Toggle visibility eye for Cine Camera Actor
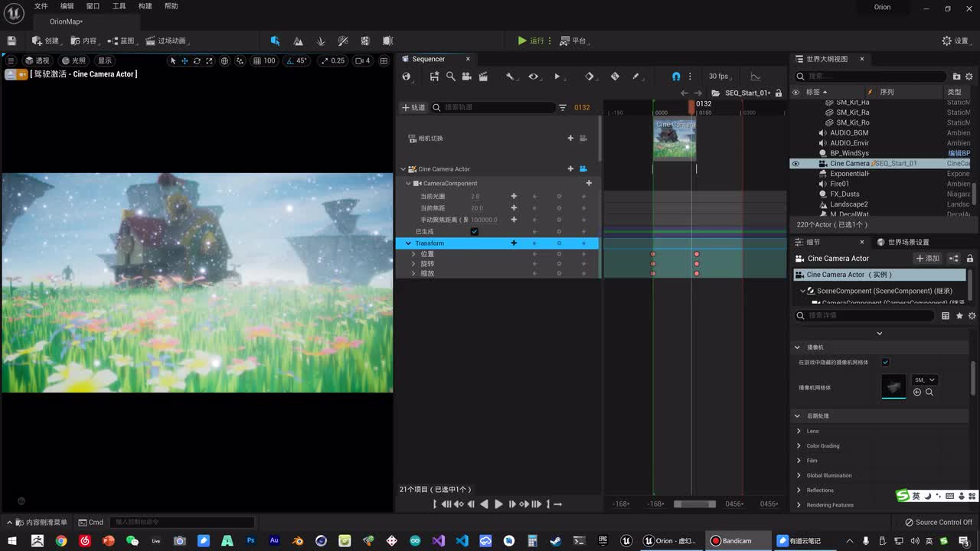The height and width of the screenshot is (551, 980). pyautogui.click(x=795, y=164)
